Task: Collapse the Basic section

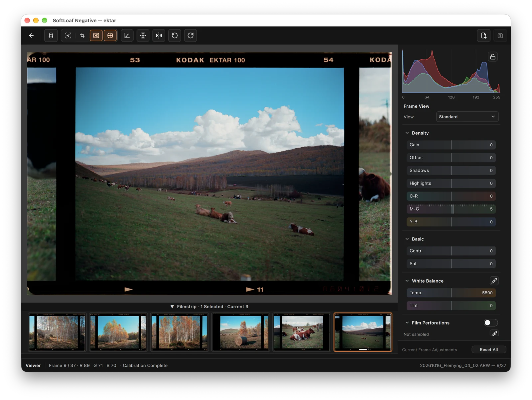Action: pyautogui.click(x=407, y=239)
